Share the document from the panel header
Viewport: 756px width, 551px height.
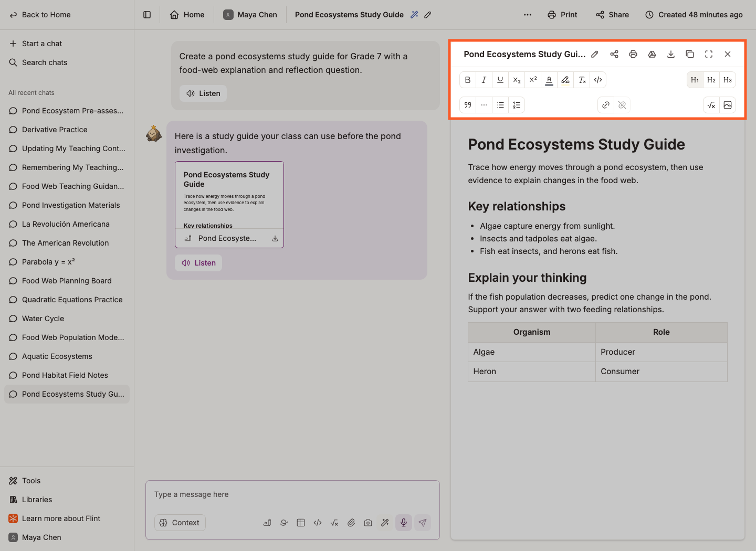click(x=614, y=54)
